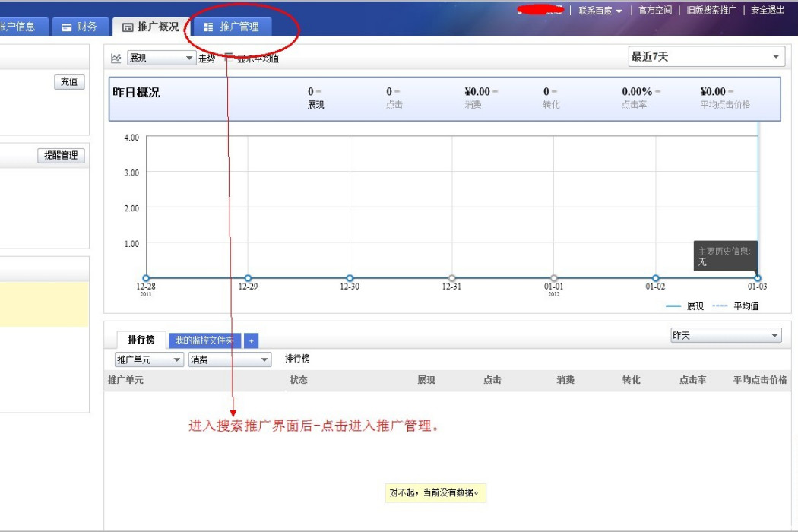Open the 推广管理 tab

click(x=232, y=27)
